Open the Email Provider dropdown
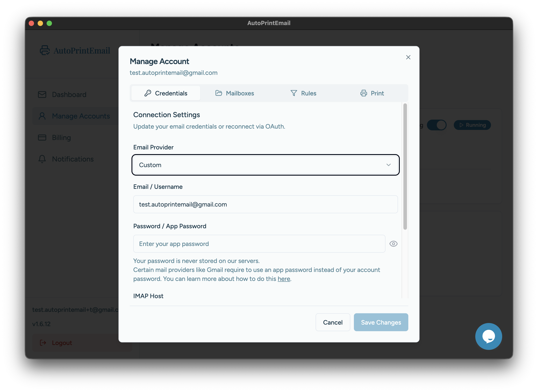Image resolution: width=538 pixels, height=392 pixels. pyautogui.click(x=266, y=165)
